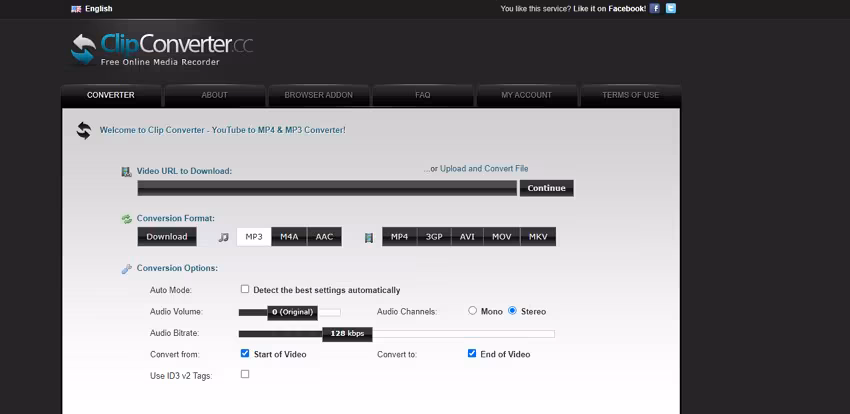The height and width of the screenshot is (414, 850).
Task: Click the film icon next to Video URL
Action: click(x=126, y=172)
